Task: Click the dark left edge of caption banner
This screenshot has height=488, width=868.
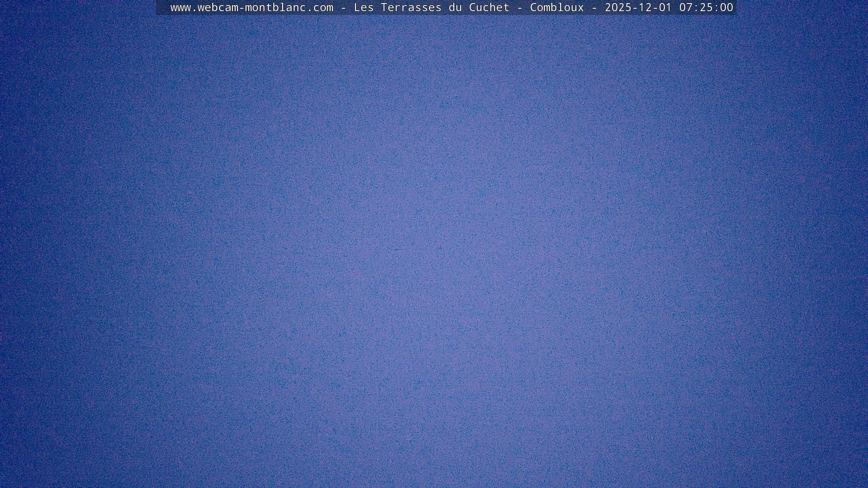Action: 162,7
